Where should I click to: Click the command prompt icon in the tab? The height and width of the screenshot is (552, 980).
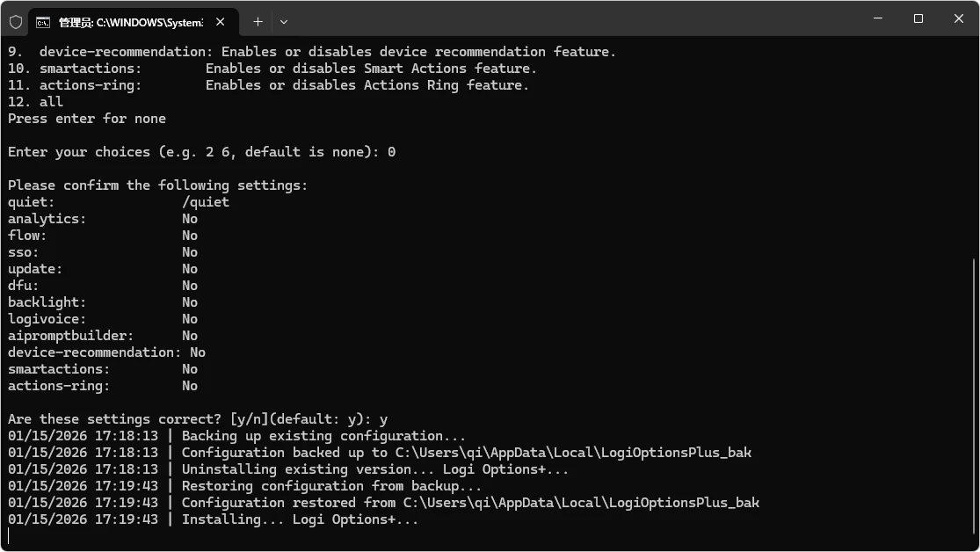(x=43, y=21)
